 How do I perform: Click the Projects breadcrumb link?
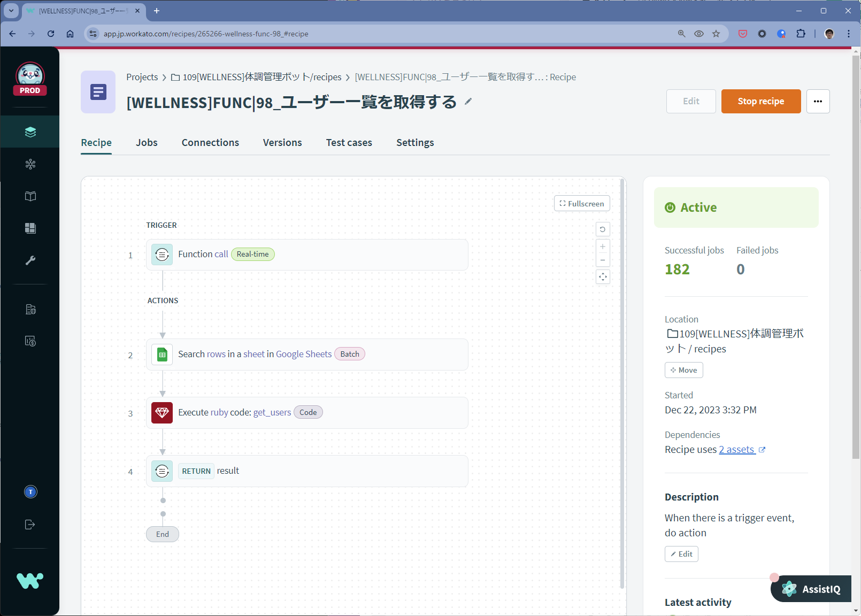(x=142, y=77)
